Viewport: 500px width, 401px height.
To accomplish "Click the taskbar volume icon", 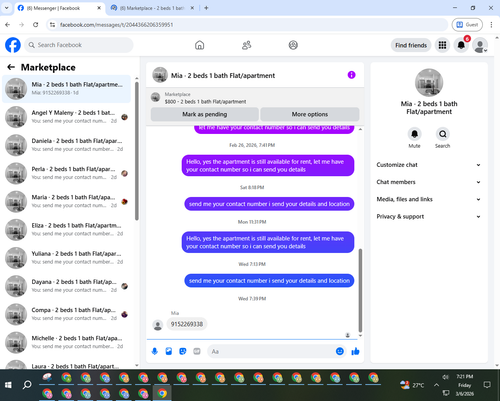I will click(446, 377).
